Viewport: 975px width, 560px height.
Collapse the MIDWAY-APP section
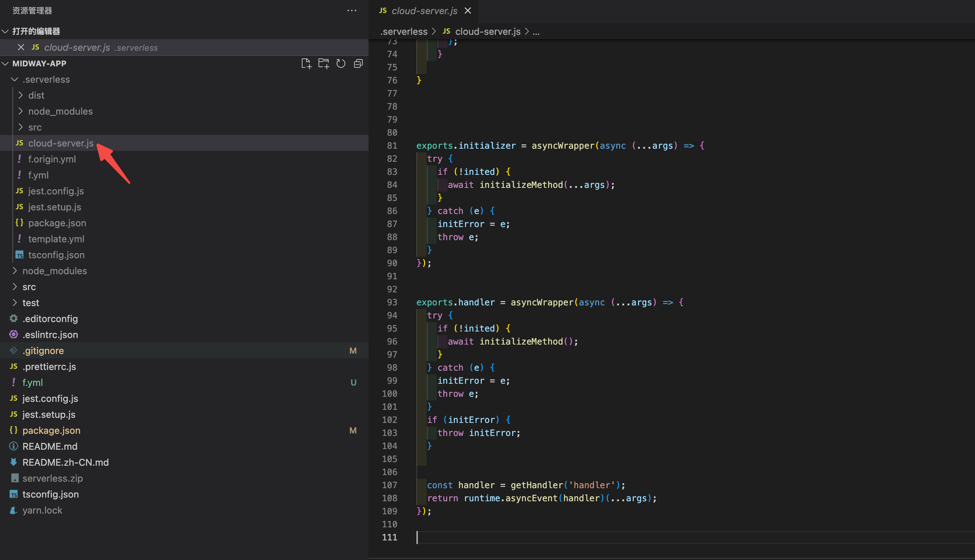pos(5,63)
